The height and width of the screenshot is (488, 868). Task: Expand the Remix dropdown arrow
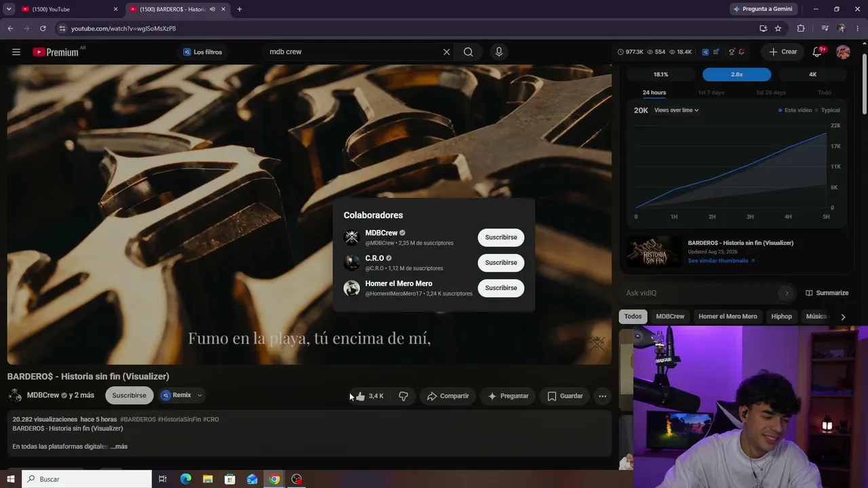click(199, 395)
